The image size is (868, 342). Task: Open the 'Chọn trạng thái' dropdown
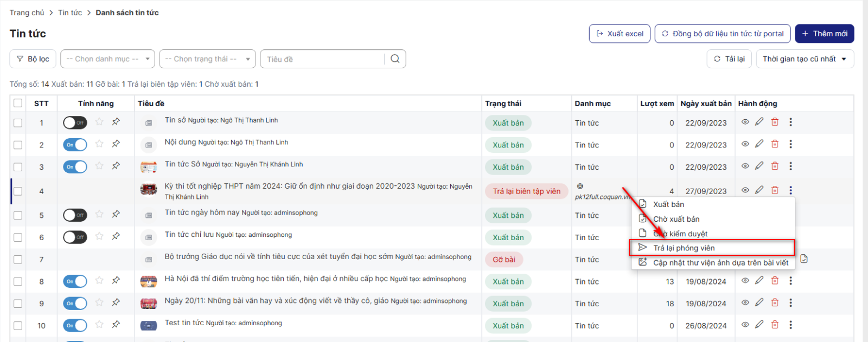207,59
